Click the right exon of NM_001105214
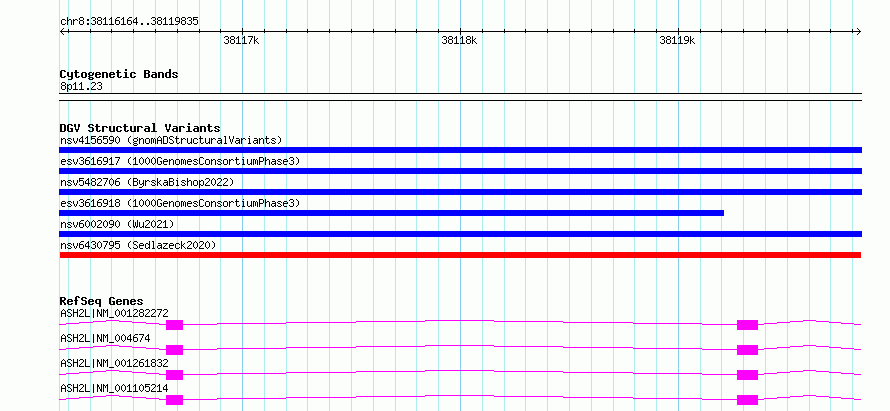This screenshot has height=411, width=890. pyautogui.click(x=747, y=400)
